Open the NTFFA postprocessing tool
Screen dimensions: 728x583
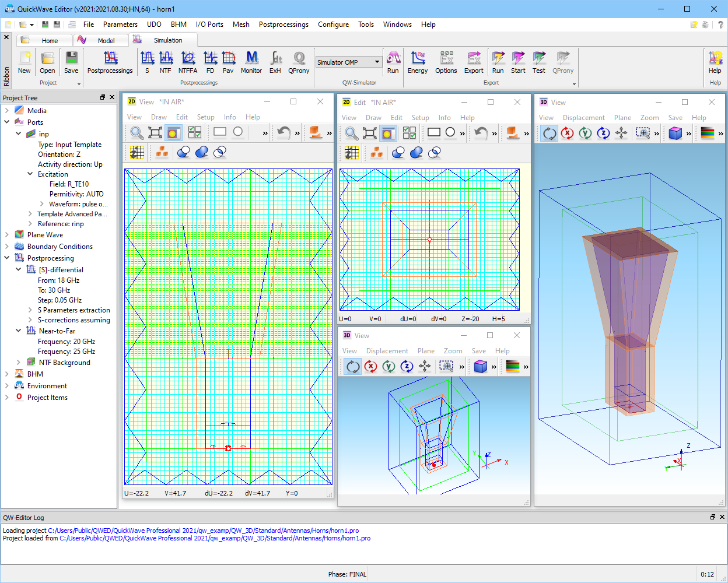188,62
